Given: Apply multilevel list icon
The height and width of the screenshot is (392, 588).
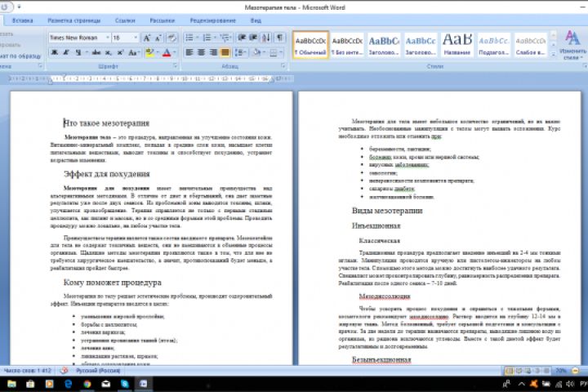Looking at the screenshot, I should click(225, 38).
